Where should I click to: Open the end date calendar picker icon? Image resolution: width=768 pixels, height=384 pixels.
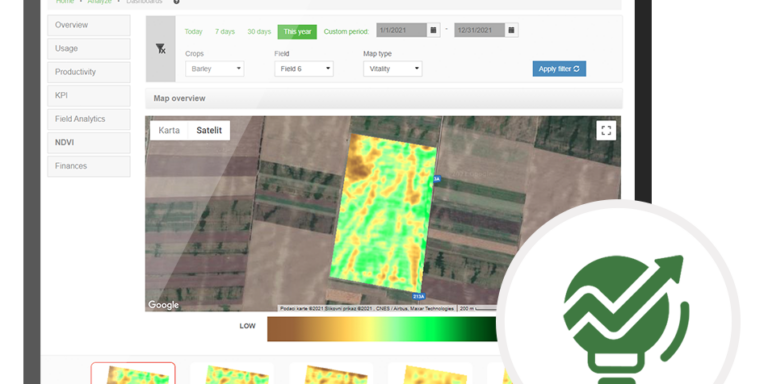511,30
